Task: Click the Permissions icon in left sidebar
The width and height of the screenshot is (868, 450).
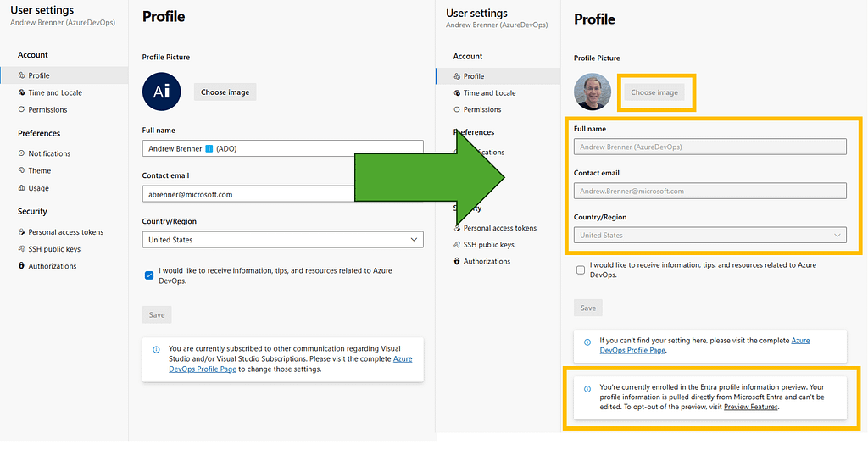Action: (x=21, y=110)
